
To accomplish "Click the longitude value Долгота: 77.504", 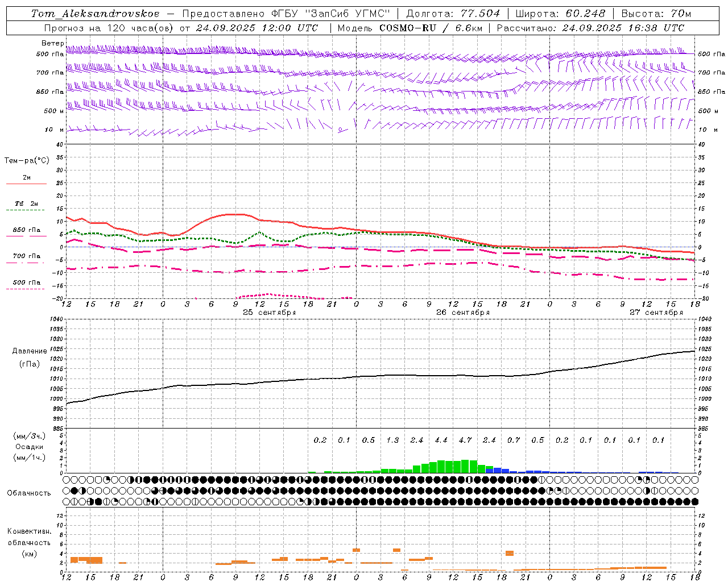I will coord(453,14).
